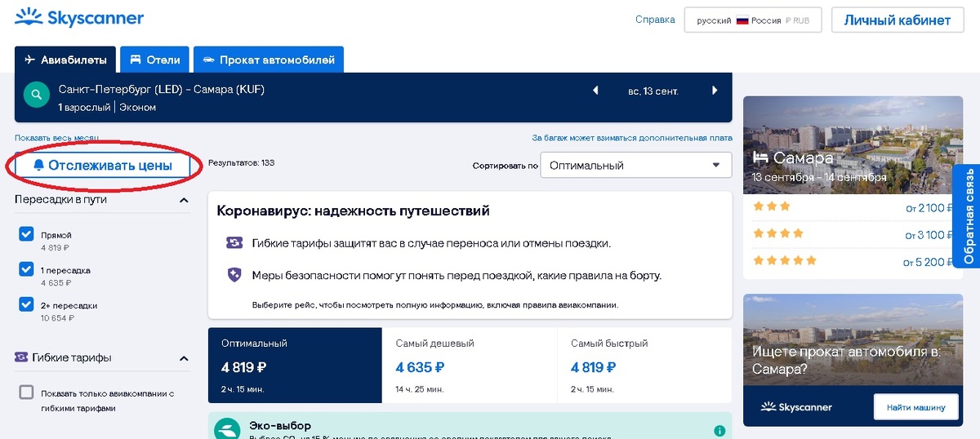The height and width of the screenshot is (439, 980).
Task: Uncheck the Прямой flights checkbox
Action: click(x=26, y=235)
